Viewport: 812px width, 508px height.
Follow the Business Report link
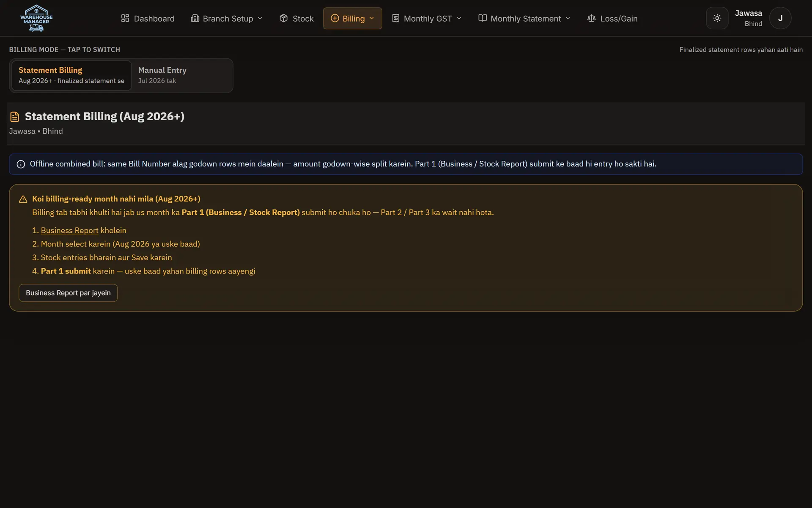[x=69, y=230]
